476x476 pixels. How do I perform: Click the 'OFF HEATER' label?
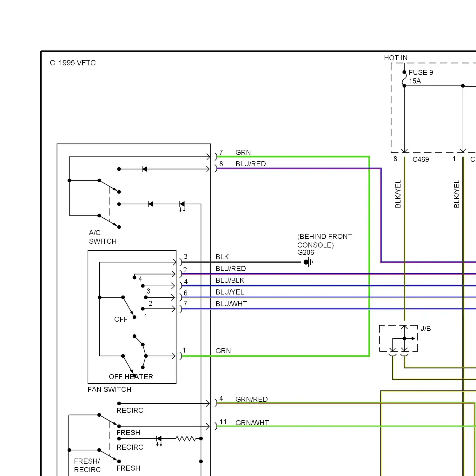tap(131, 377)
